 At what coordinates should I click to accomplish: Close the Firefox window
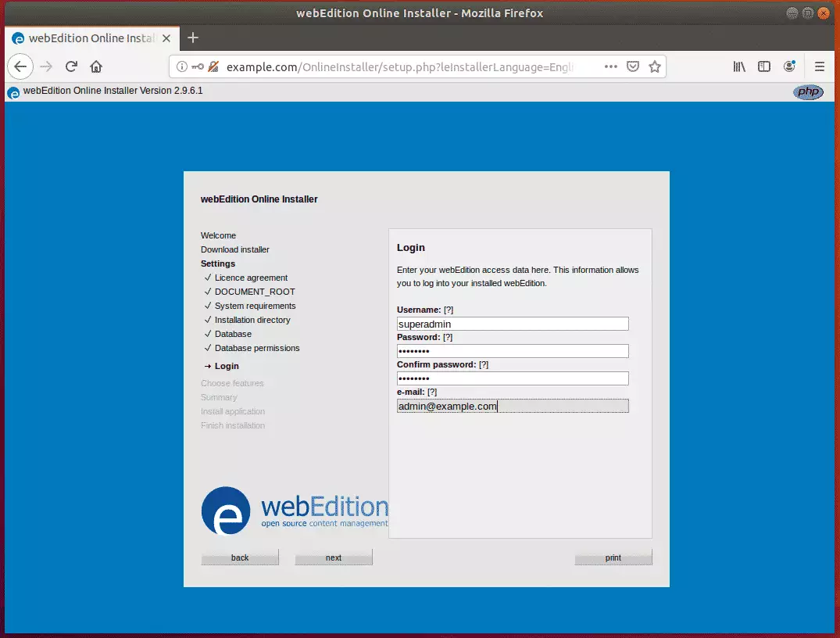[824, 13]
